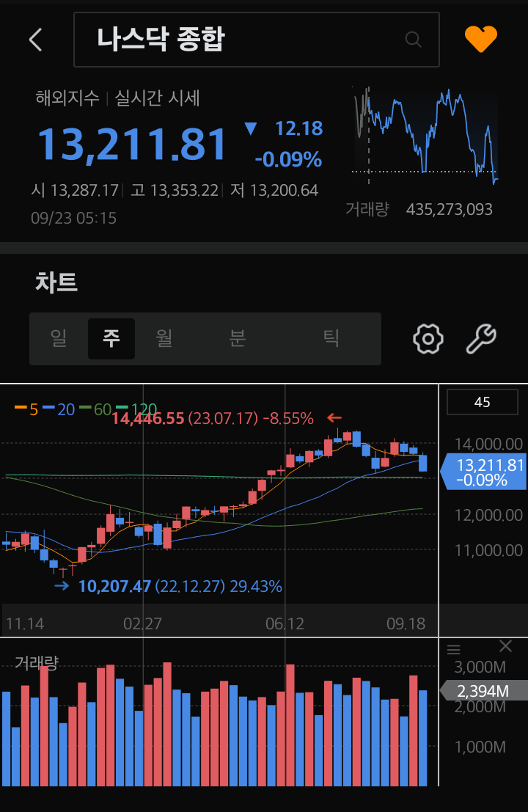Click the current price tag 13,211.81 on axis
The image size is (528, 812).
click(x=483, y=472)
